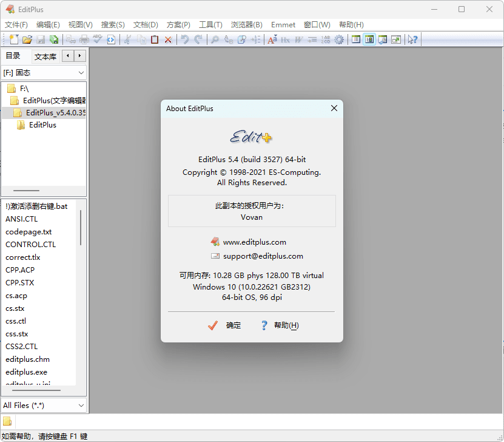Click the red X Delete icon
Viewport: 504px width, 442px height.
(168, 39)
